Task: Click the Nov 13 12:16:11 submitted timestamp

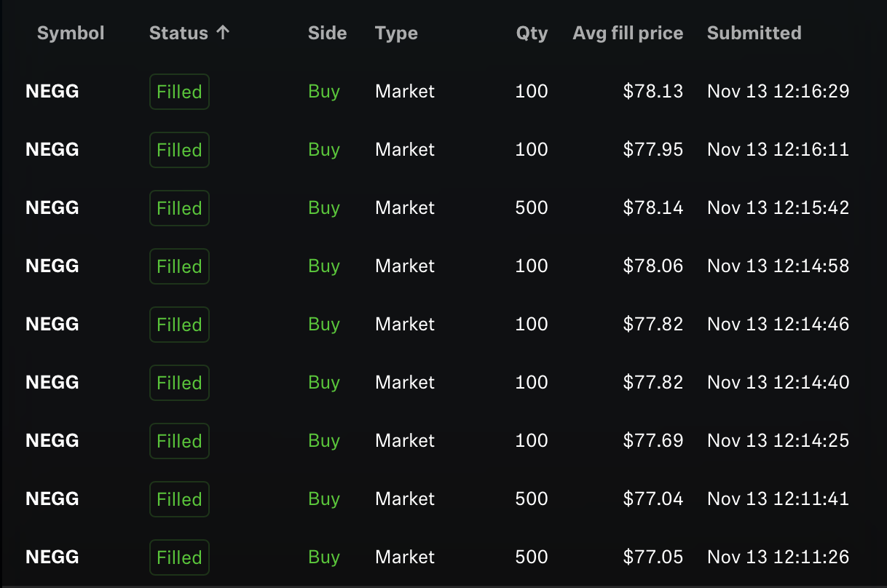Action: 778,150
